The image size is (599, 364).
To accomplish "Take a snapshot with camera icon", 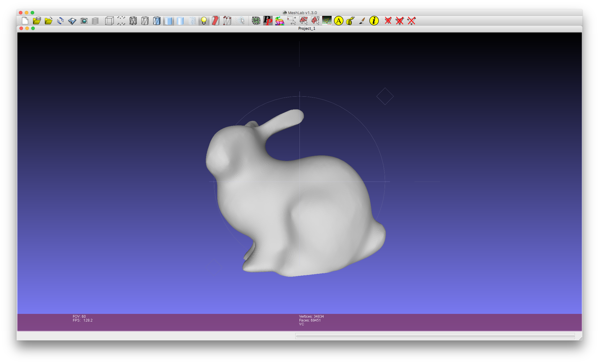I will point(84,21).
